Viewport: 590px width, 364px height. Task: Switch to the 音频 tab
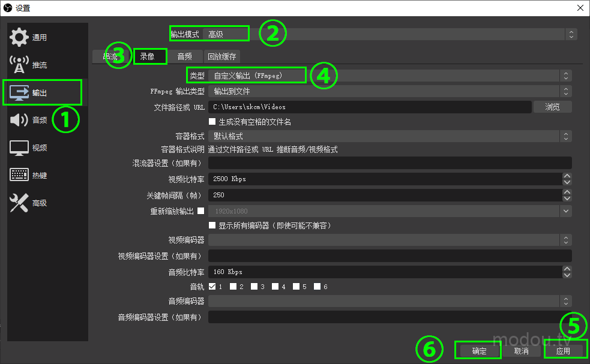184,57
